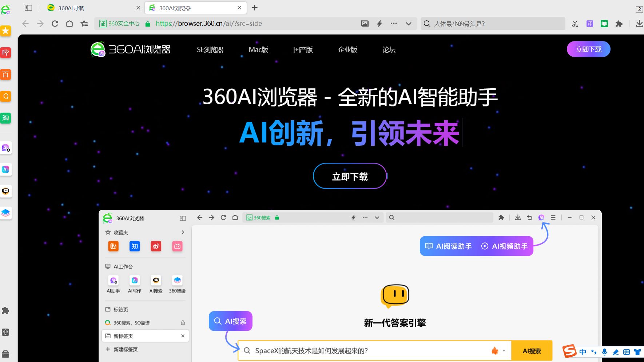Open the Sogou soft keyboard icon
The width and height of the screenshot is (644, 362).
(627, 352)
